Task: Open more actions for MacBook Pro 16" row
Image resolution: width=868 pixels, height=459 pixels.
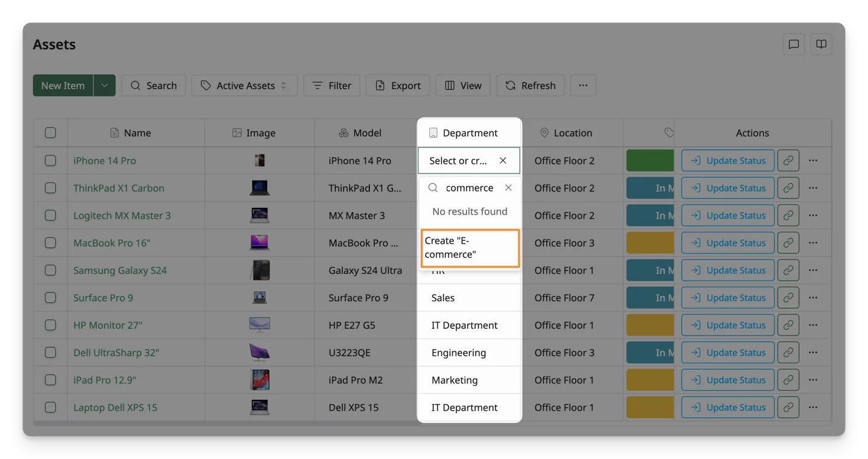Action: pos(813,243)
